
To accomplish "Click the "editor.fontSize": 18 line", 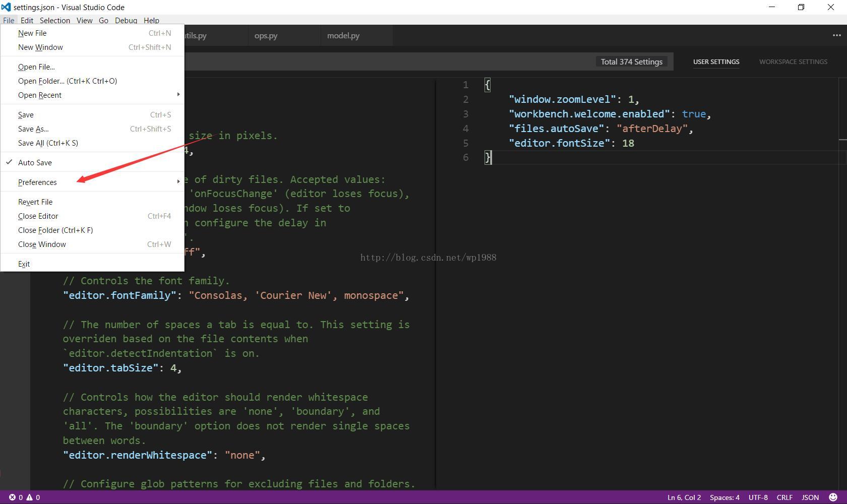I will 571,143.
